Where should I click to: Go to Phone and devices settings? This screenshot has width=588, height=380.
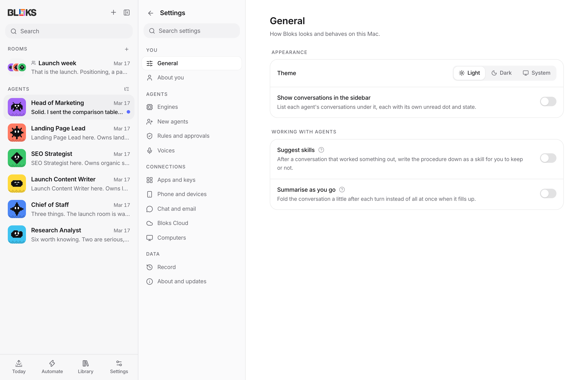192,194
